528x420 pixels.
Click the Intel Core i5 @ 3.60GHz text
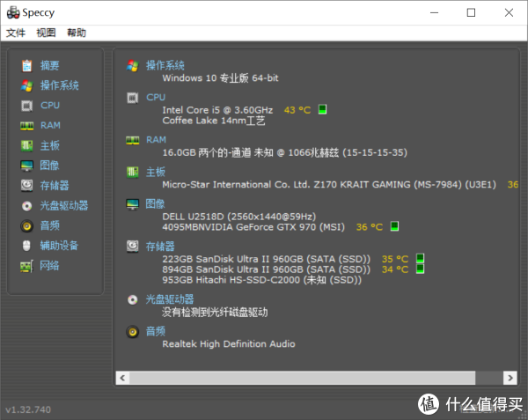tap(217, 110)
